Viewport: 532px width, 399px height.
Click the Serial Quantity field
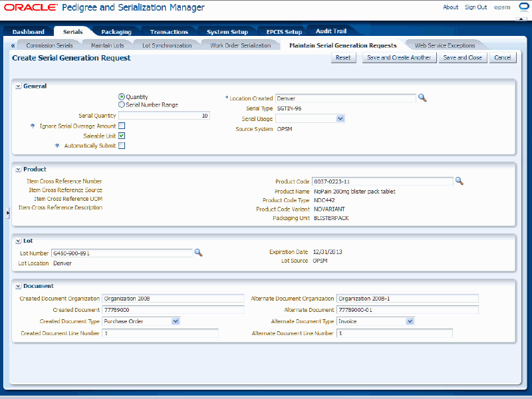point(164,116)
